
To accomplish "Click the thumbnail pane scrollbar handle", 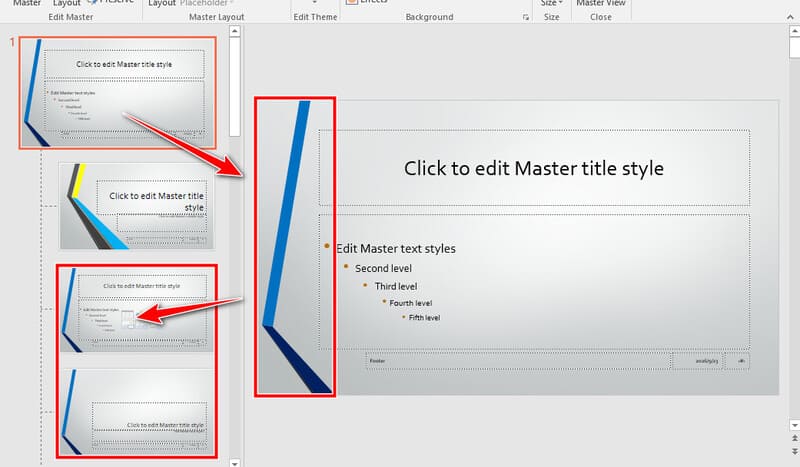I will 235,87.
